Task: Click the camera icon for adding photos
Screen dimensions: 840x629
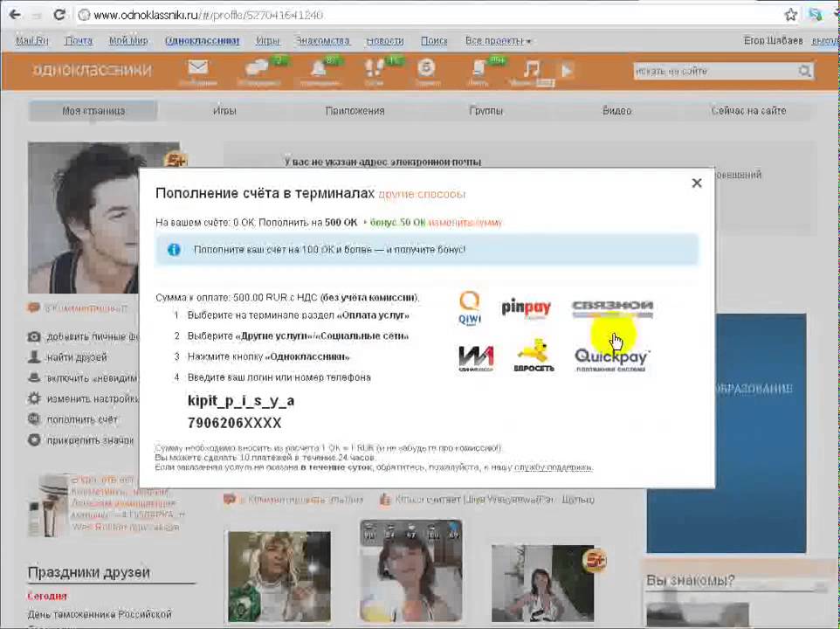Action: coord(34,336)
